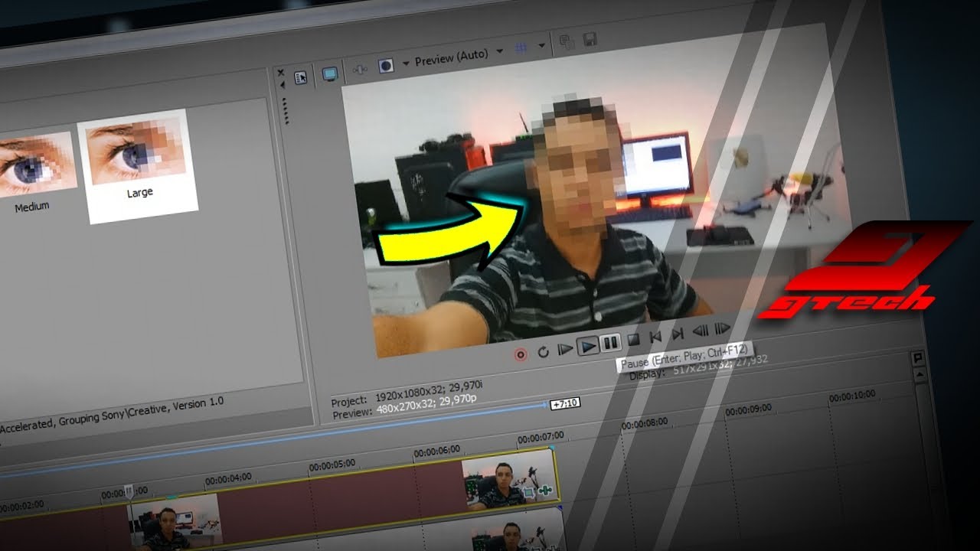Image resolution: width=980 pixels, height=551 pixels.
Task: Toggle preview on external monitor icon
Action: 330,74
